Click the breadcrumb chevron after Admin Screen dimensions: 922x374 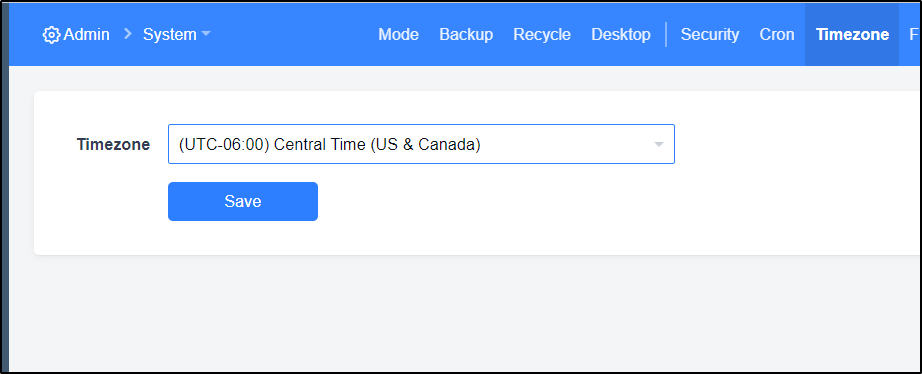[x=128, y=35]
